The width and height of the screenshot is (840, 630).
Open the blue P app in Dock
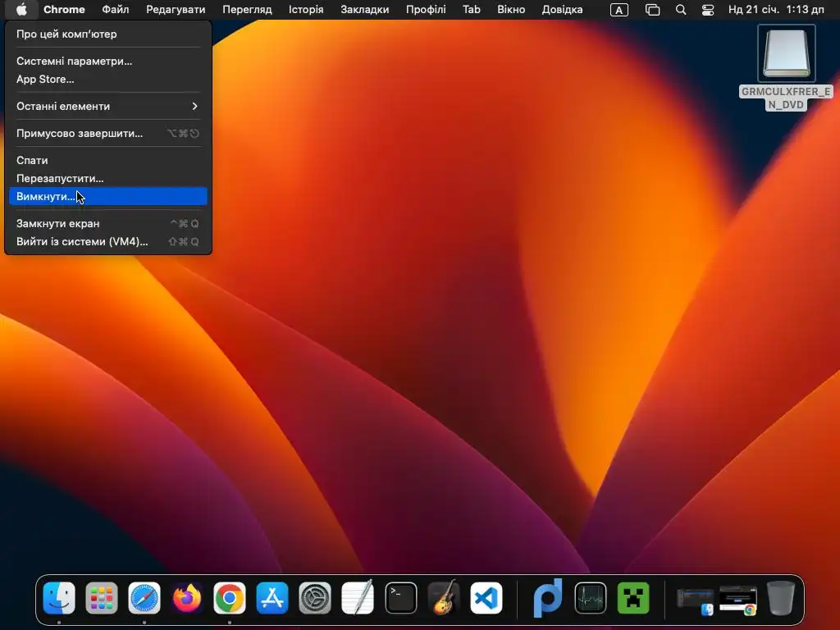(548, 598)
